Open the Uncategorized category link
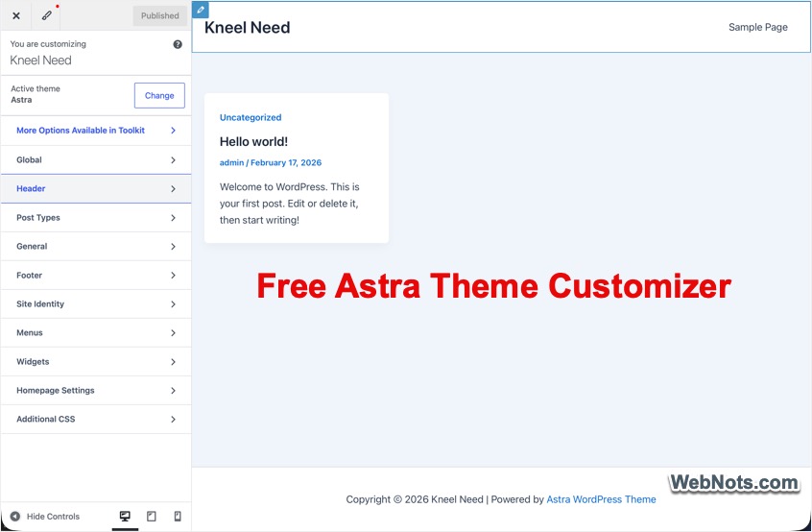This screenshot has width=812, height=532. [x=251, y=117]
